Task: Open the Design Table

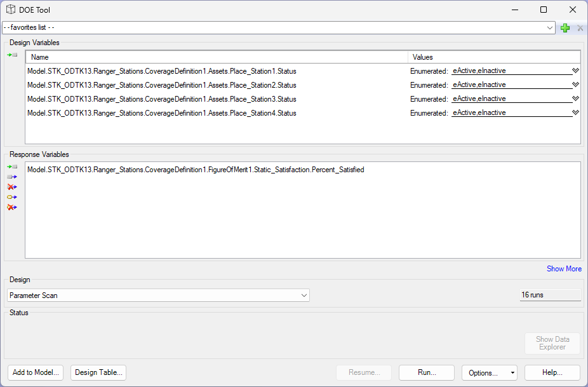Action: click(98, 373)
